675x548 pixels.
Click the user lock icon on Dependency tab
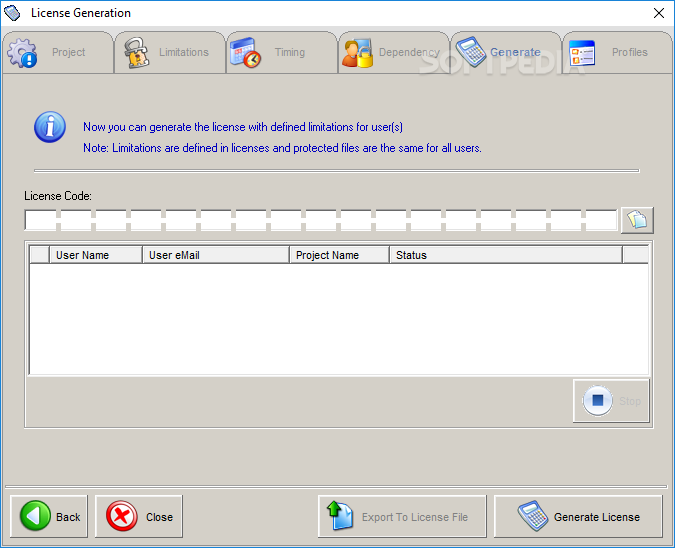[357, 53]
